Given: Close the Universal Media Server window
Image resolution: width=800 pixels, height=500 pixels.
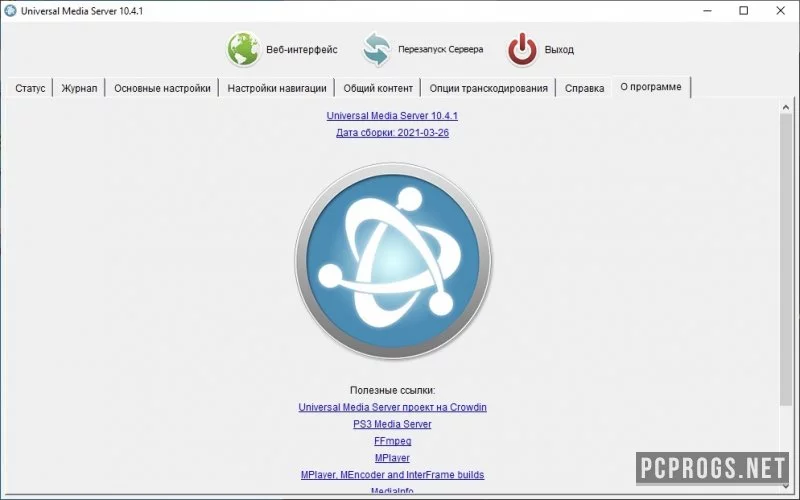Looking at the screenshot, I should click(x=781, y=11).
